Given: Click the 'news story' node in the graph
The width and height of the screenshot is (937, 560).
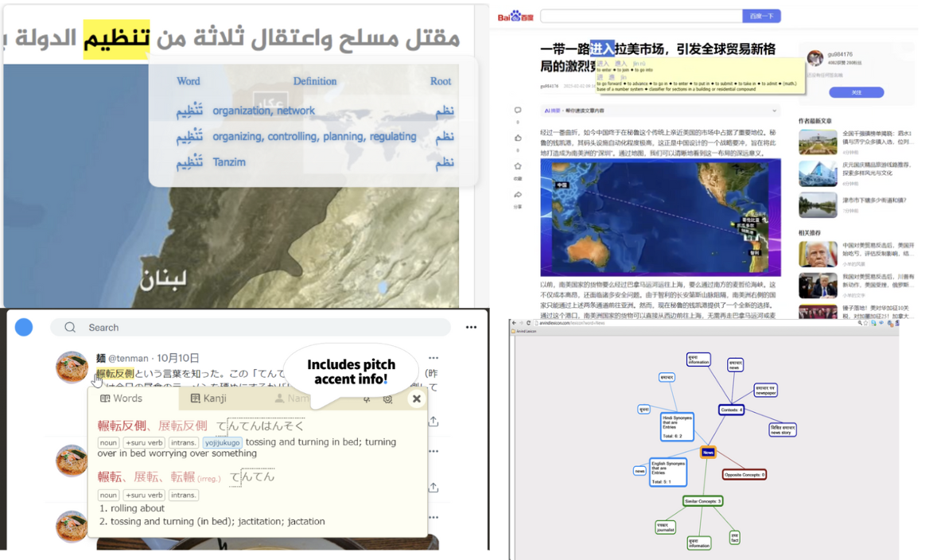Looking at the screenshot, I should click(x=783, y=430).
